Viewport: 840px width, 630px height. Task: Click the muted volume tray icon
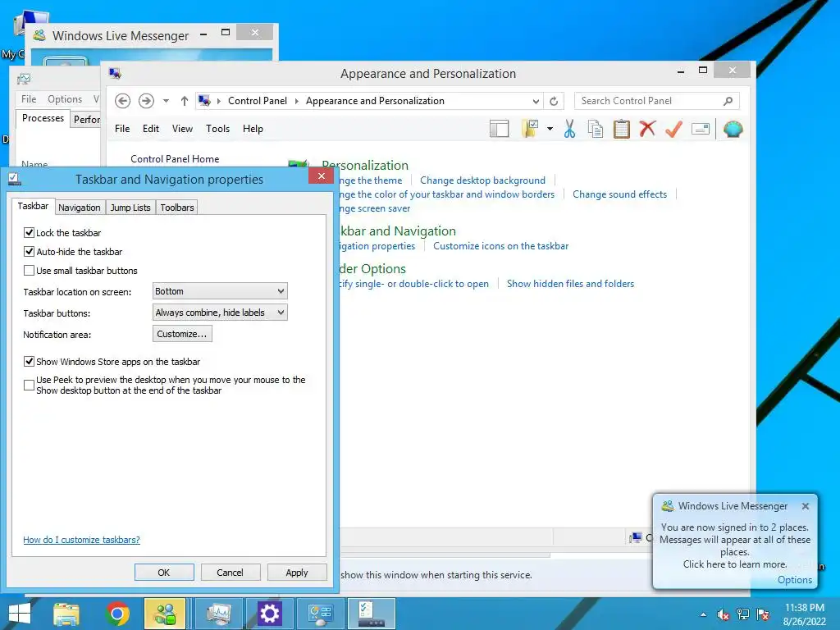click(x=723, y=614)
